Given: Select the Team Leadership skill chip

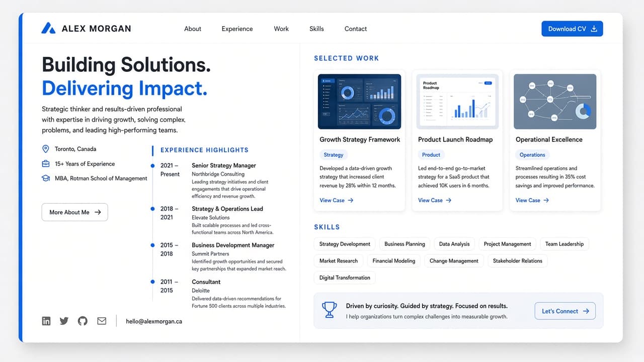Looking at the screenshot, I should pos(565,244).
